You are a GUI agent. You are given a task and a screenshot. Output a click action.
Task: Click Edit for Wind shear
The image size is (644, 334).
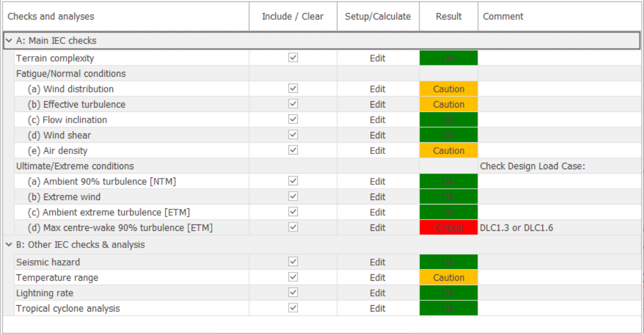click(377, 135)
